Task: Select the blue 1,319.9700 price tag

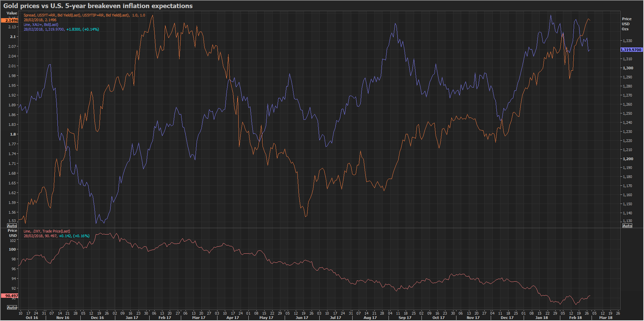Action: click(x=631, y=50)
